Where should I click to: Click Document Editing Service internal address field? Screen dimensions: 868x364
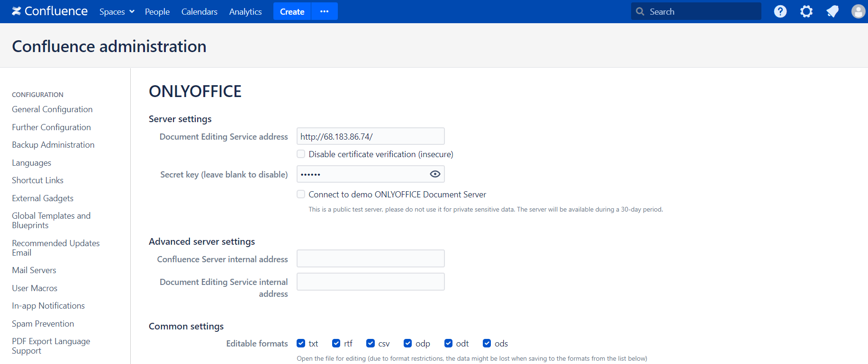(371, 282)
